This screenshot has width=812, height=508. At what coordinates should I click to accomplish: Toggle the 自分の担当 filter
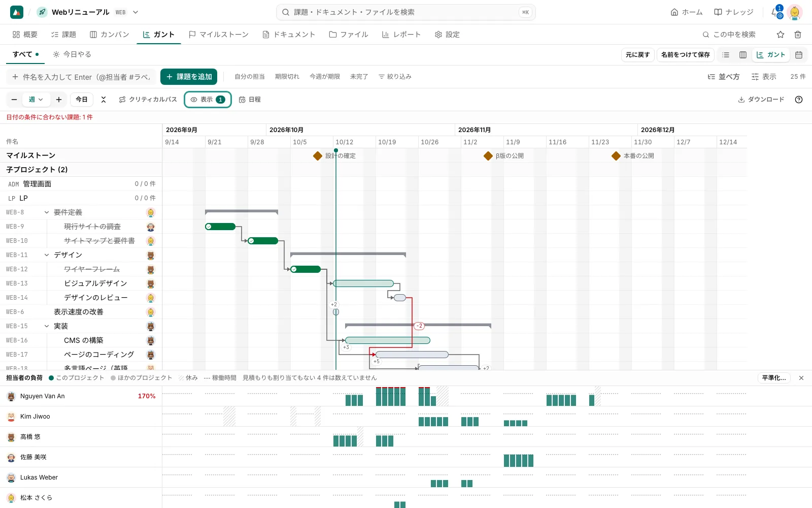tap(250, 77)
